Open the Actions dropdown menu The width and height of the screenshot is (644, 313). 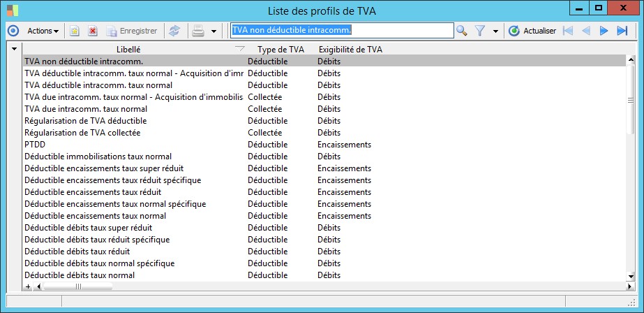point(43,31)
